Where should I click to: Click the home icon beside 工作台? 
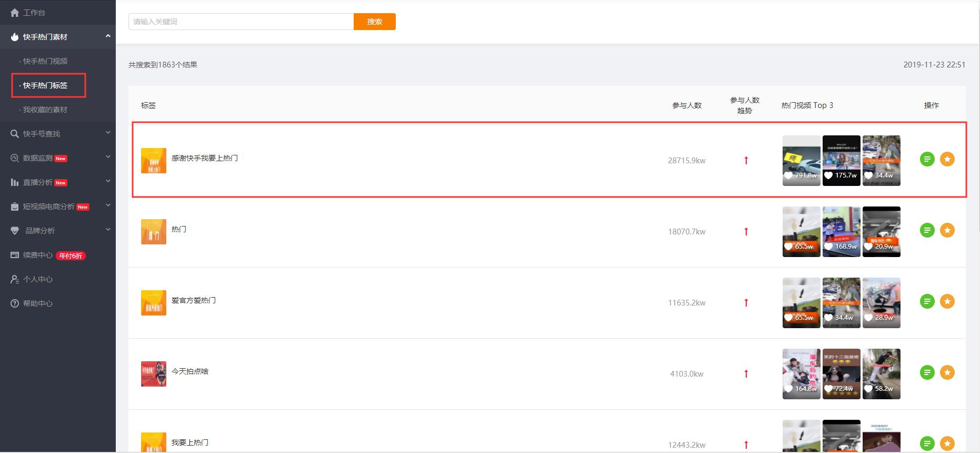[15, 13]
